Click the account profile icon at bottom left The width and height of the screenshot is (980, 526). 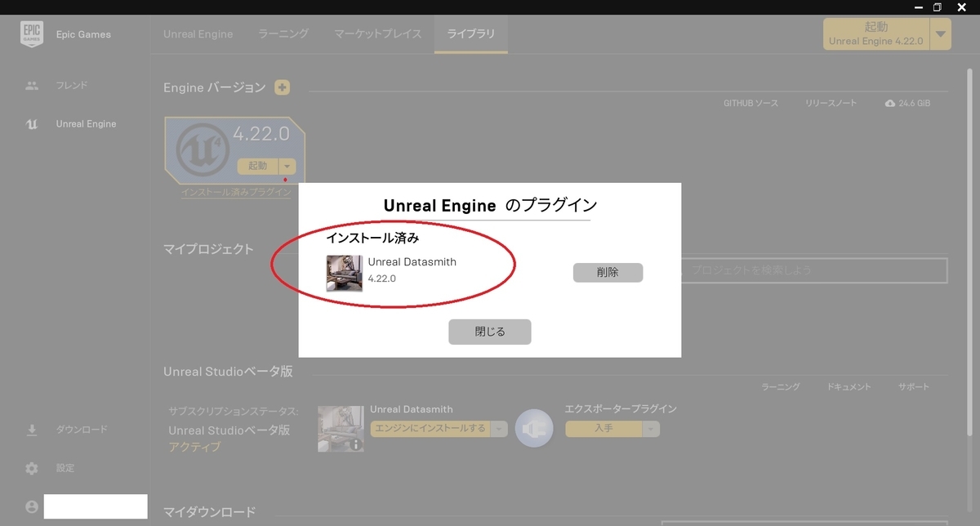[x=31, y=506]
